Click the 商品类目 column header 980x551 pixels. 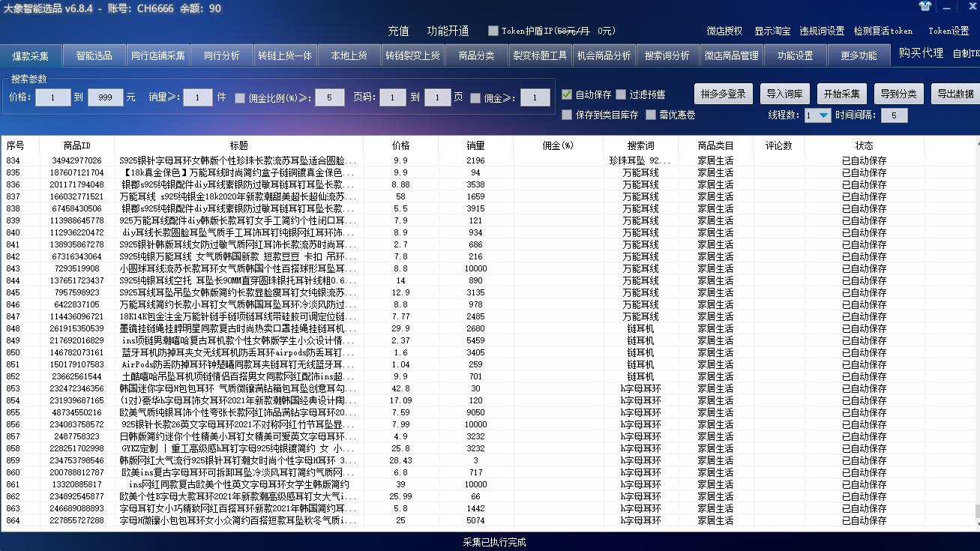click(715, 145)
